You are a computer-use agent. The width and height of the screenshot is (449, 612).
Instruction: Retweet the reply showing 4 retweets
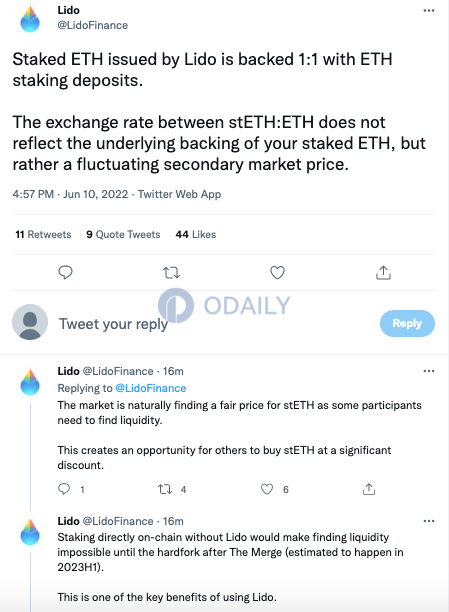click(x=165, y=489)
